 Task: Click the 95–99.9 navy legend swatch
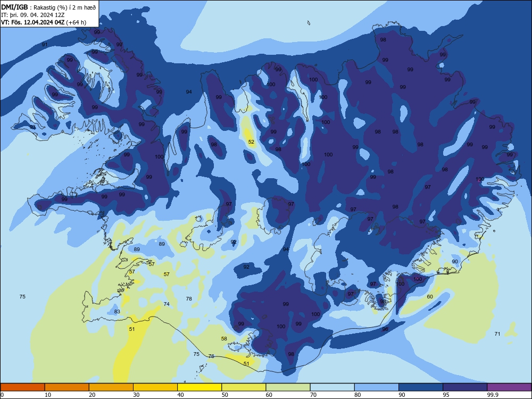[465, 387]
